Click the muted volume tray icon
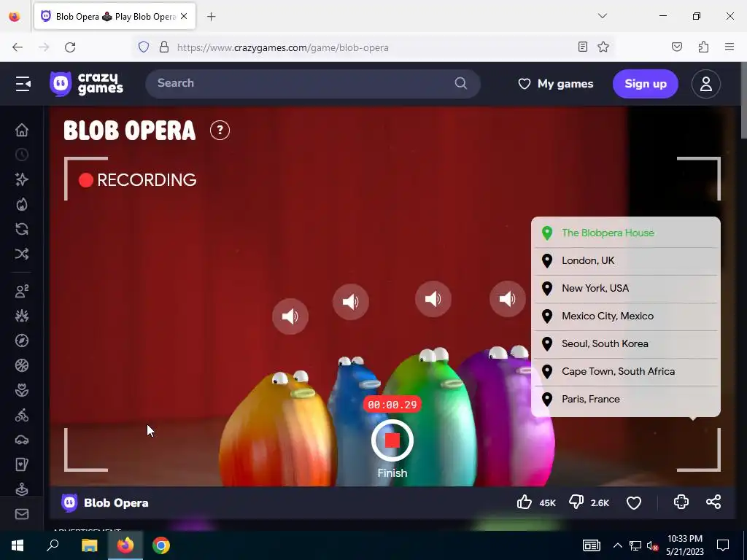 pos(652,545)
